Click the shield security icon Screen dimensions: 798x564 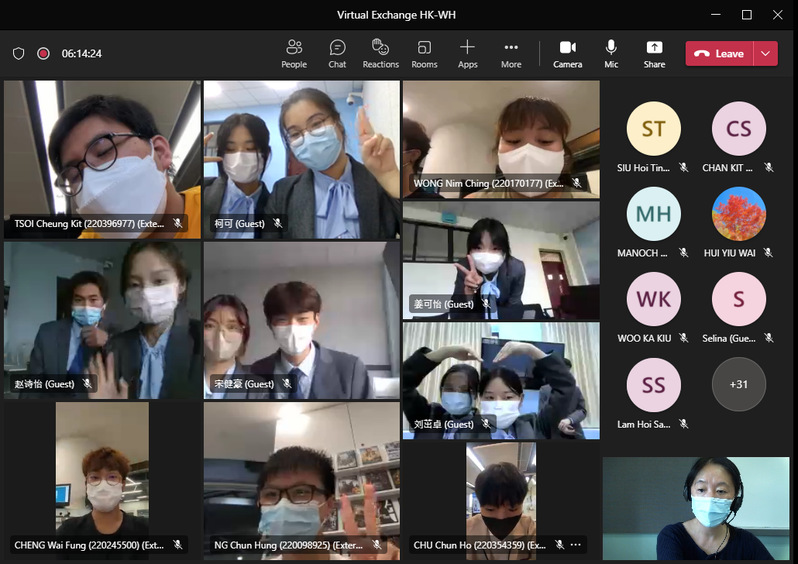point(18,54)
